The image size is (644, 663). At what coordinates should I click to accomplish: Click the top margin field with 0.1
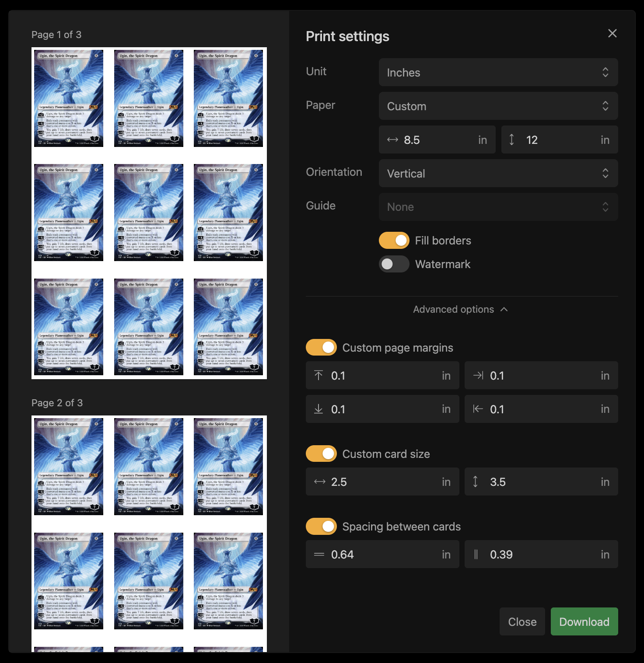382,375
